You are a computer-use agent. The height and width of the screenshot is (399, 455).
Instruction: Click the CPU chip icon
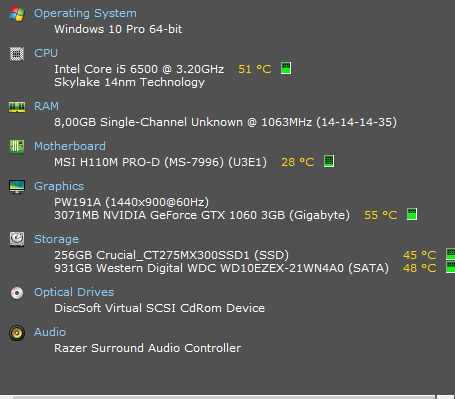(x=17, y=54)
